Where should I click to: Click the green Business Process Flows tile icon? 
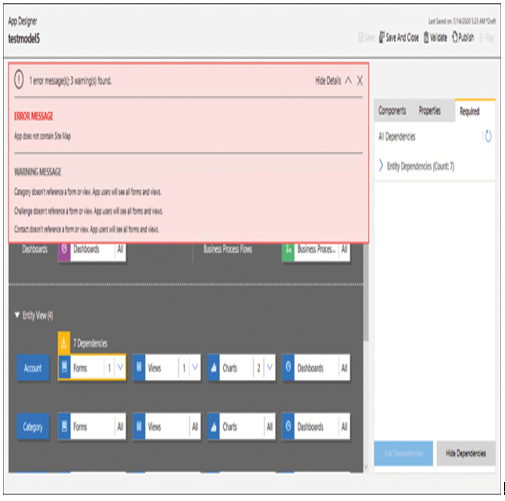coord(288,249)
